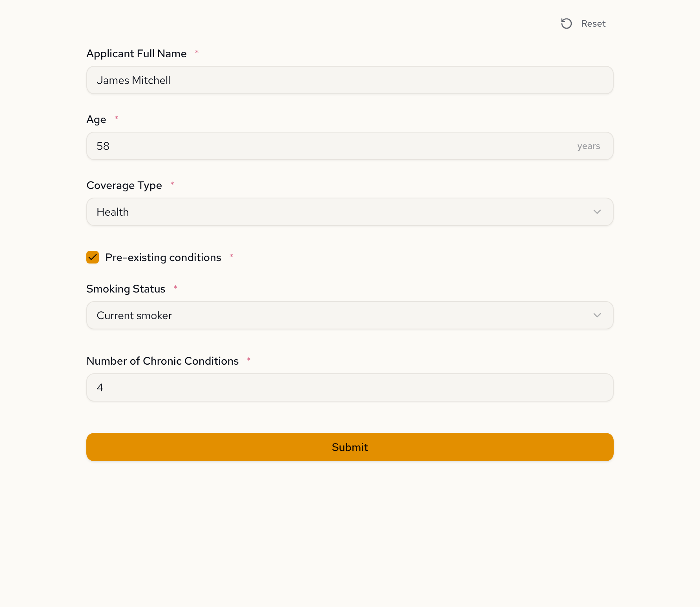700x607 pixels.
Task: Uncheck the Pre-existing conditions checkbox
Action: tap(93, 257)
